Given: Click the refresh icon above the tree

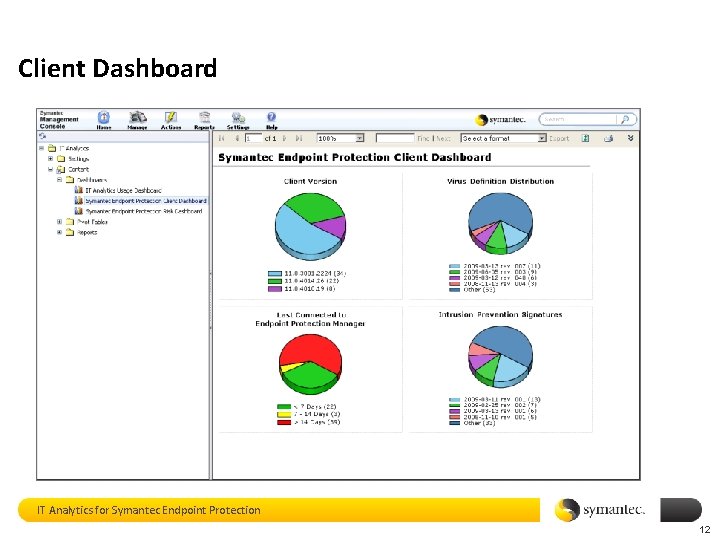Looking at the screenshot, I should pos(43,136).
